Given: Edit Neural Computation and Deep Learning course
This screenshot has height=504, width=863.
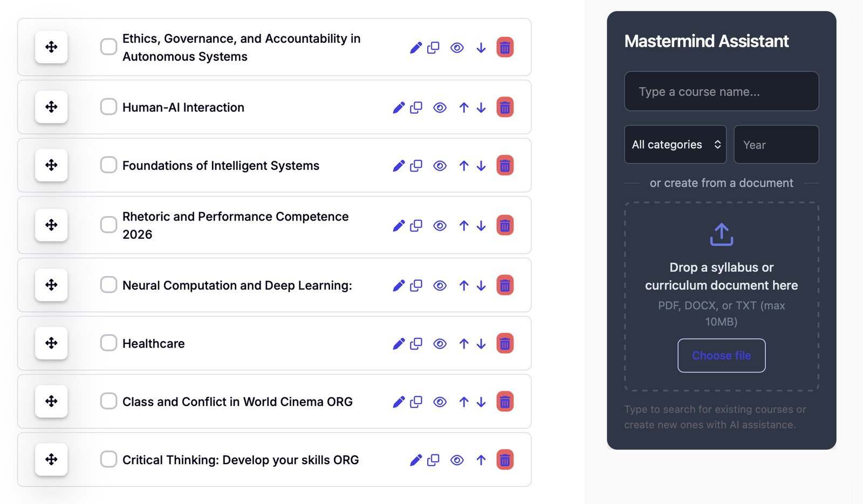Looking at the screenshot, I should pos(399,286).
